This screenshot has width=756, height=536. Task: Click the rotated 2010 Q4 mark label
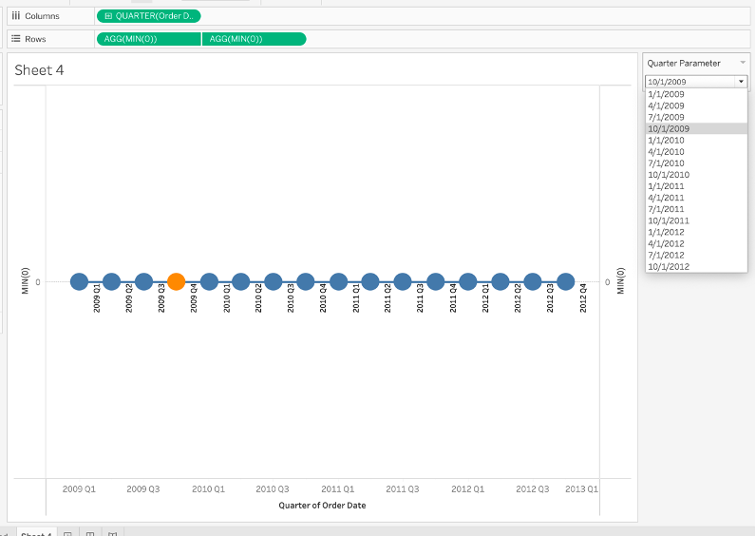pos(323,297)
